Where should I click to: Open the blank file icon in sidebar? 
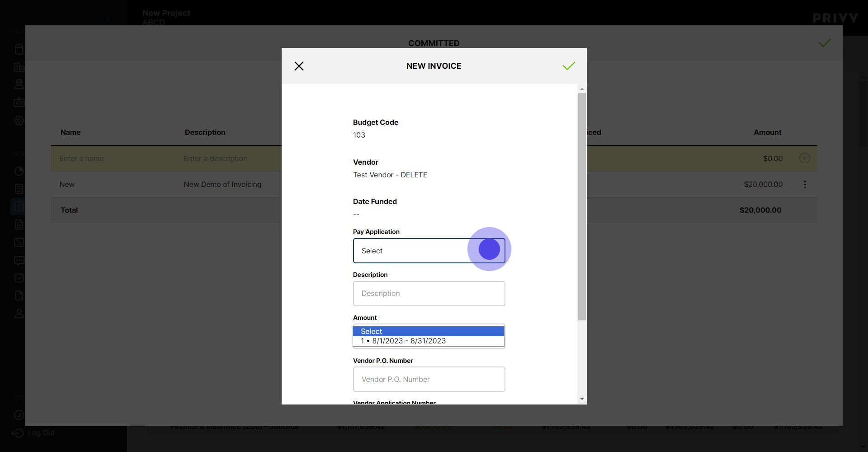point(19,295)
